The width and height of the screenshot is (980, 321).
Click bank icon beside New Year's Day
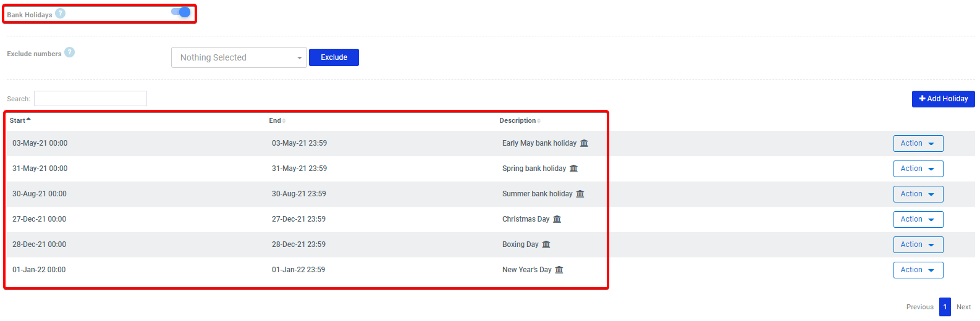click(559, 270)
